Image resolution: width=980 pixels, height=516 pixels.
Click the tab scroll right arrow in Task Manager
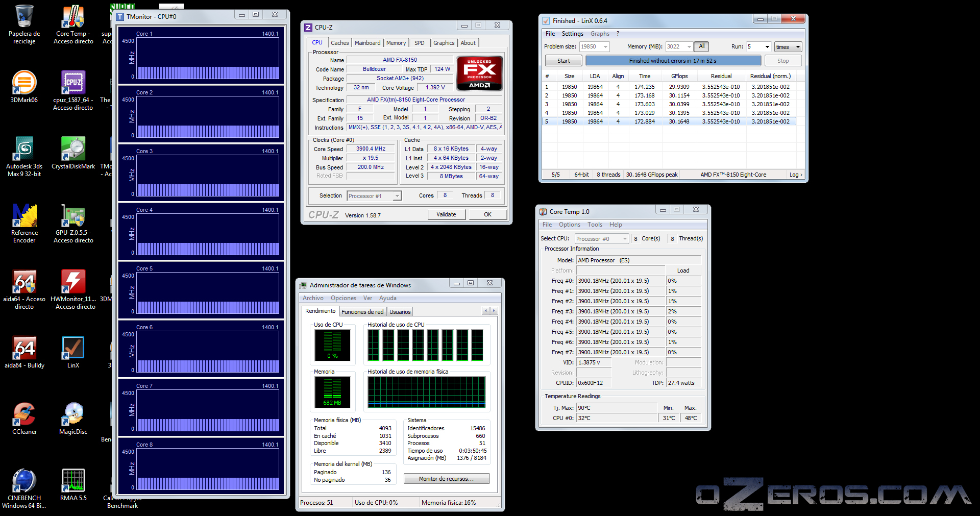[494, 311]
